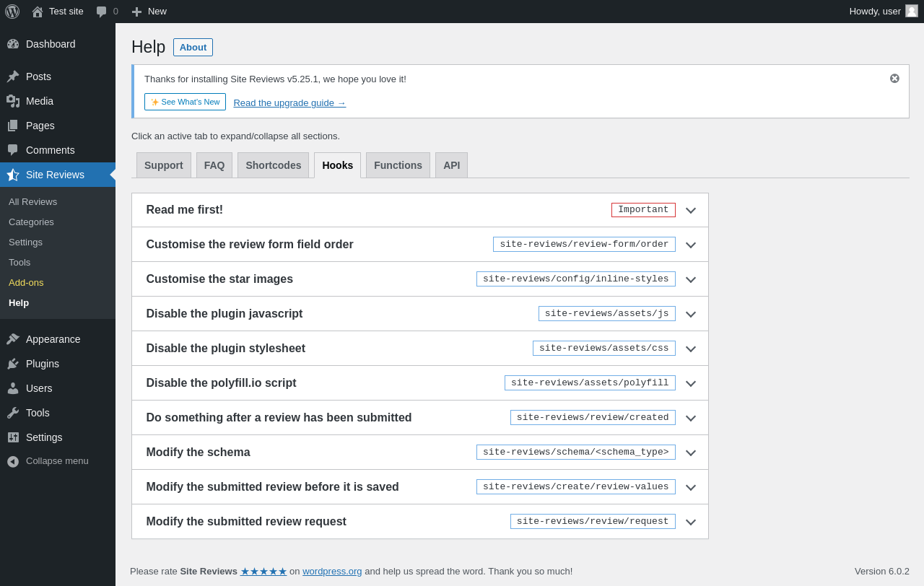
Task: Expand "Customise the star images" chevron
Action: coord(691,279)
